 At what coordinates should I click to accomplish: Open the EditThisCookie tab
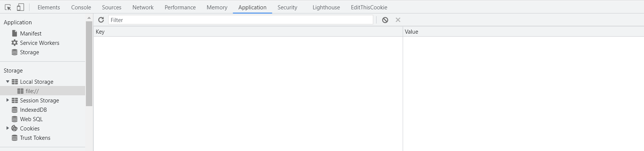[369, 7]
